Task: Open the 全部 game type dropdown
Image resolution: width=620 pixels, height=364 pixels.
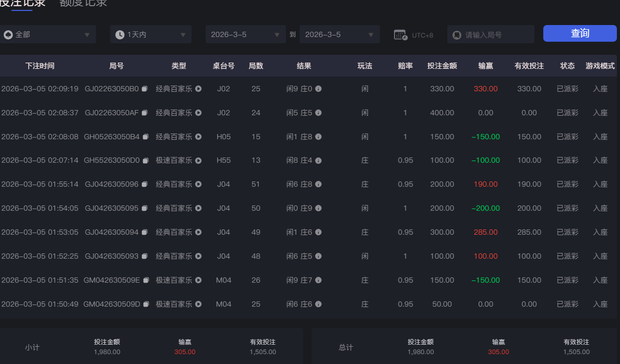Action: tap(48, 34)
